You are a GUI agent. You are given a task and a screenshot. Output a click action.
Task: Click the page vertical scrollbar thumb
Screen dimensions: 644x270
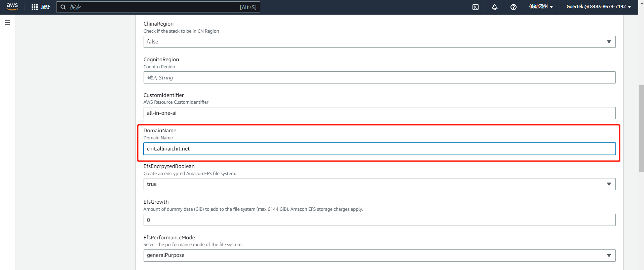641,129
